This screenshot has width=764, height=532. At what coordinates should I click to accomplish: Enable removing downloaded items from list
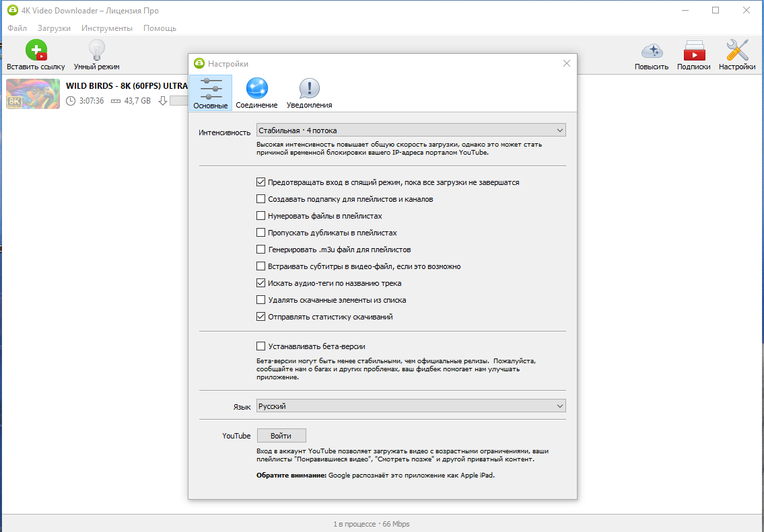click(x=261, y=300)
